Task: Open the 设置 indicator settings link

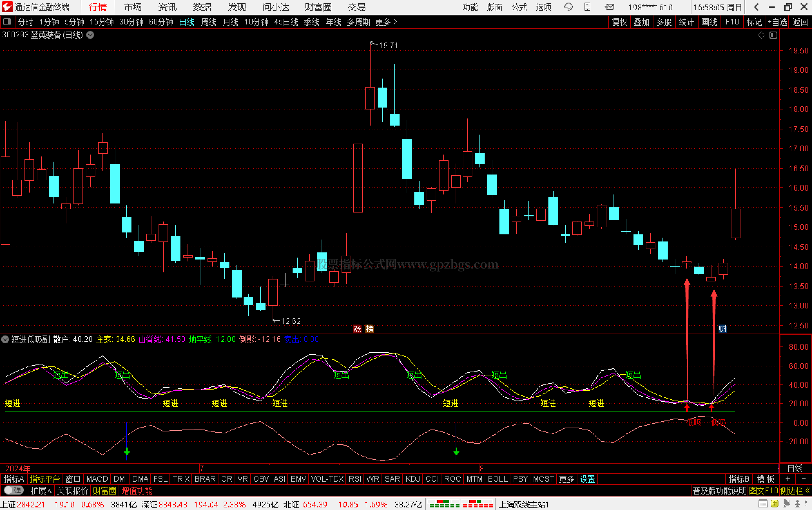Action: (x=587, y=479)
